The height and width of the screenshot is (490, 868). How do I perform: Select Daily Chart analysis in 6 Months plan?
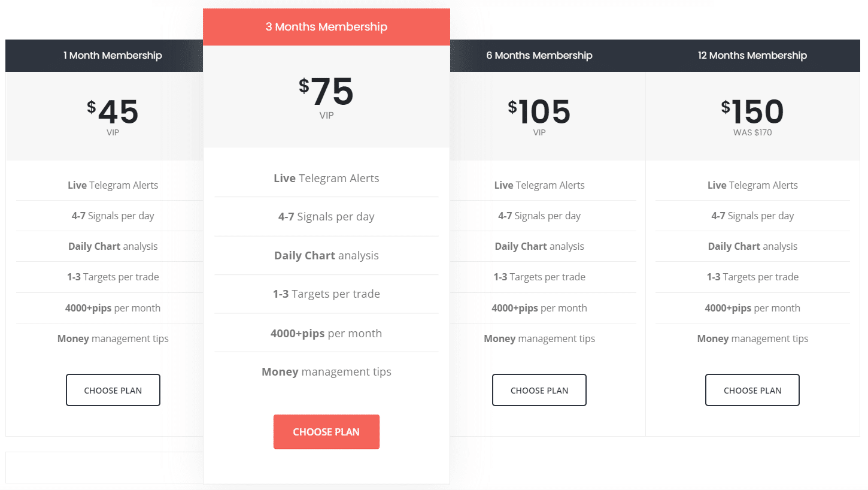pos(539,246)
